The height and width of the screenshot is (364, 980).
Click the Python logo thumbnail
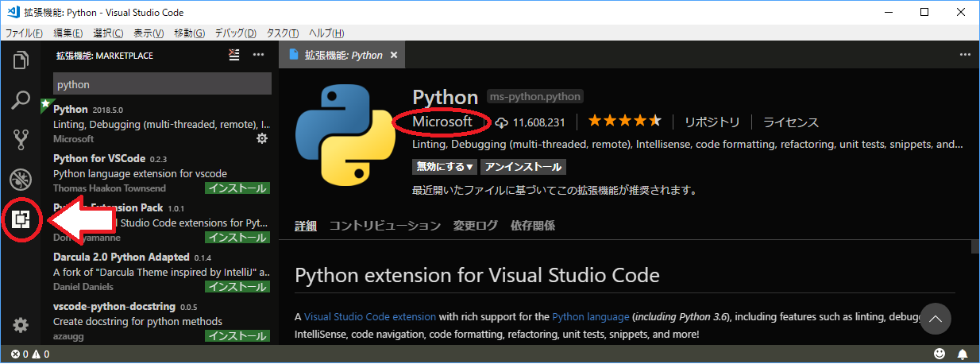[344, 135]
